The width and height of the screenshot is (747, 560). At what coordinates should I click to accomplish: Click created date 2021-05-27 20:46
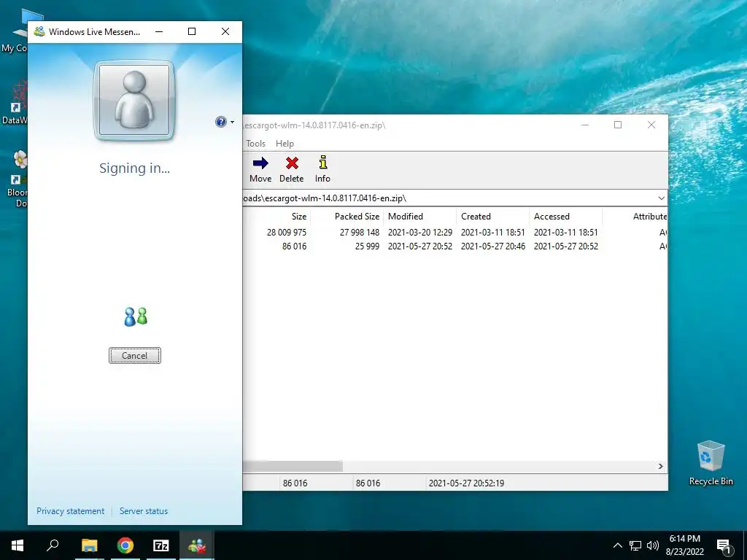(492, 246)
